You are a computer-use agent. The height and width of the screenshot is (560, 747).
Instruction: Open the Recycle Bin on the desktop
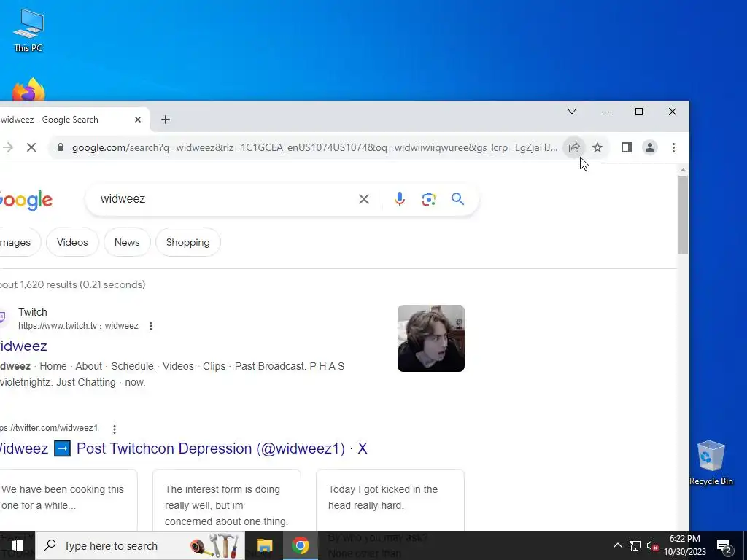(711, 462)
